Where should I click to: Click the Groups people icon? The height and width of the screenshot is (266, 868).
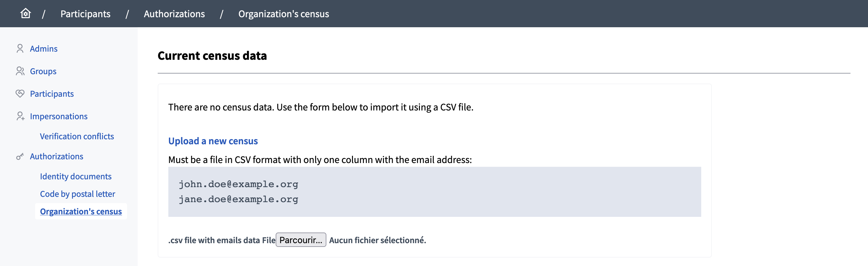click(20, 71)
